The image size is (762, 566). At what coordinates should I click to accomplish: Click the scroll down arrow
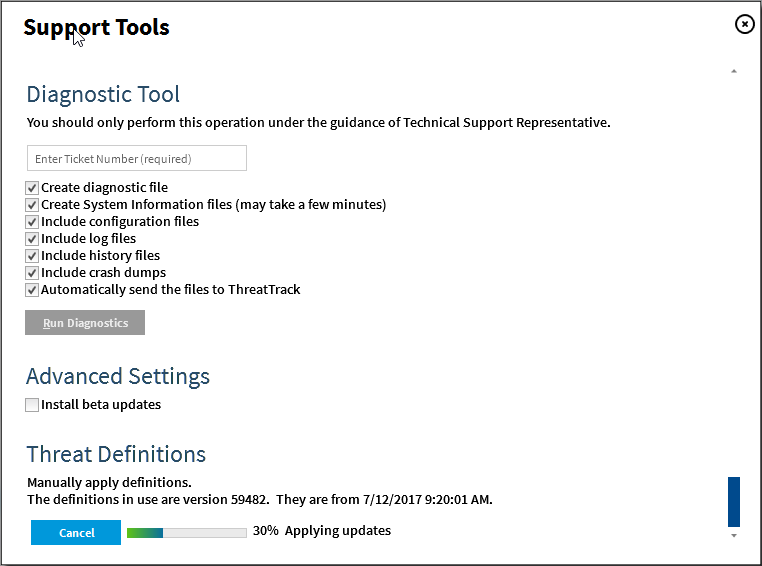[734, 536]
